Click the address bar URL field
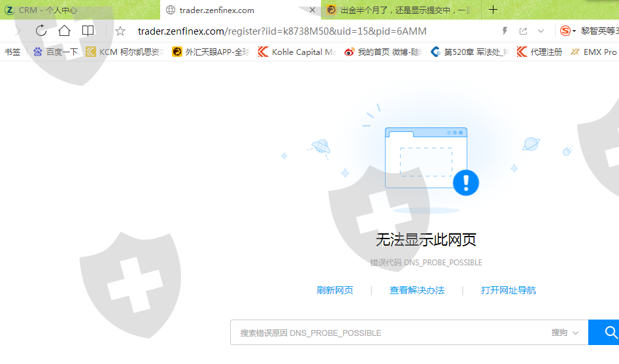Viewport: 619px width, 364px height. click(x=282, y=31)
